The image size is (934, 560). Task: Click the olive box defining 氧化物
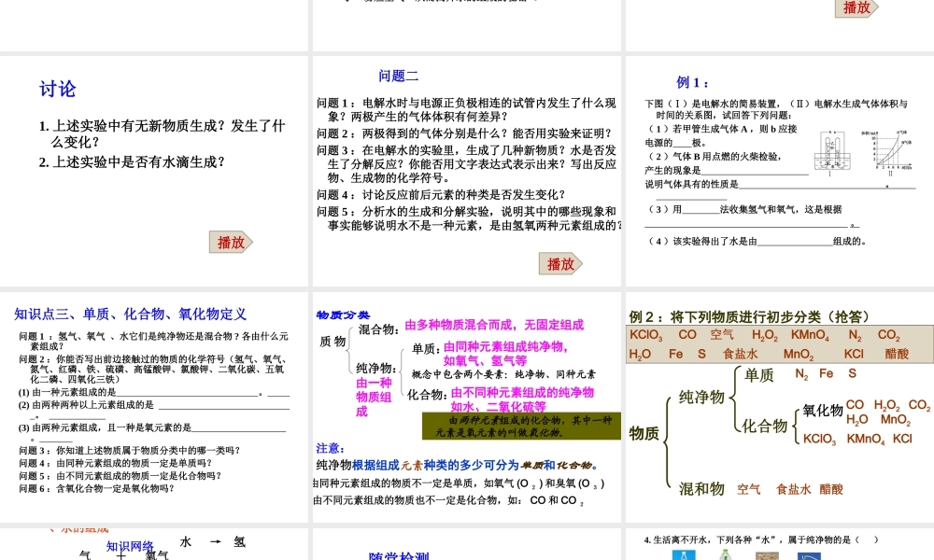[x=521, y=427]
